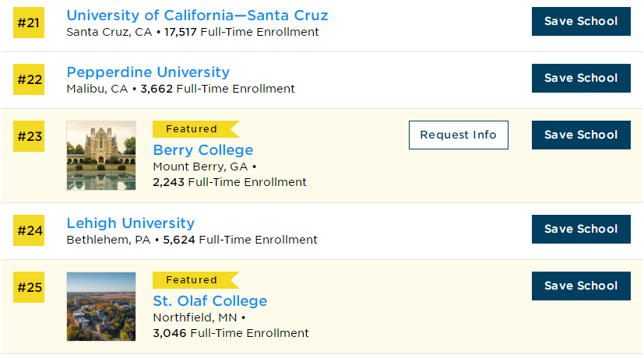Open Lehigh University listing

coord(130,223)
